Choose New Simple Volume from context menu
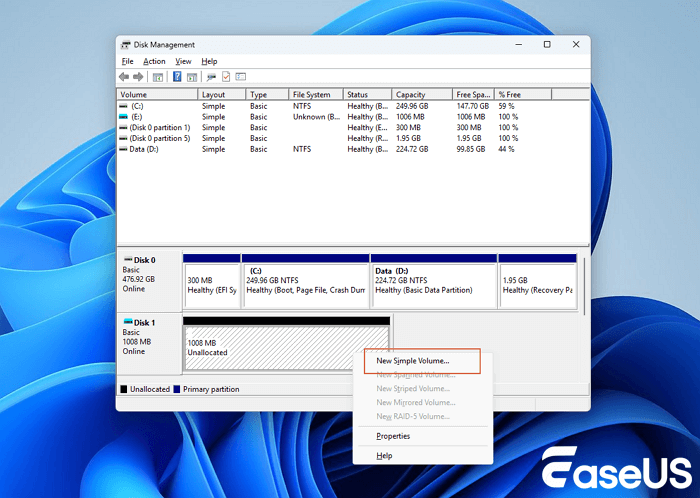700x498 pixels. tap(422, 361)
